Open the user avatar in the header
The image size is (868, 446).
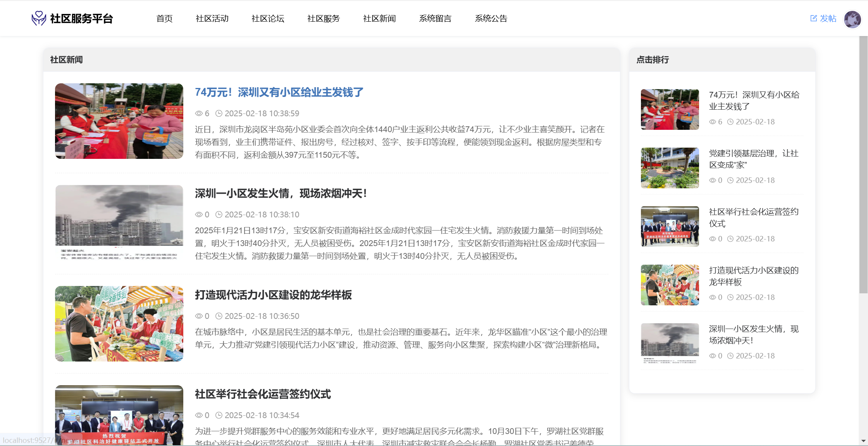(x=852, y=19)
